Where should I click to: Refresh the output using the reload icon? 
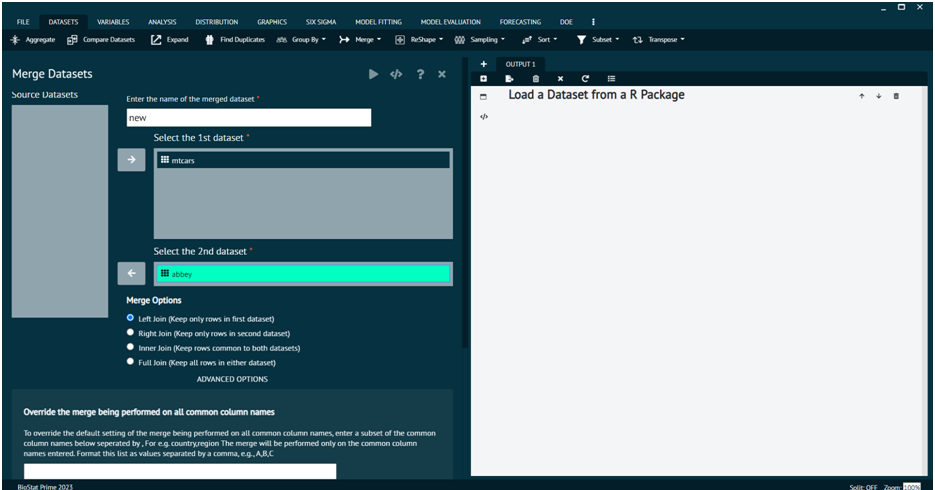point(585,79)
